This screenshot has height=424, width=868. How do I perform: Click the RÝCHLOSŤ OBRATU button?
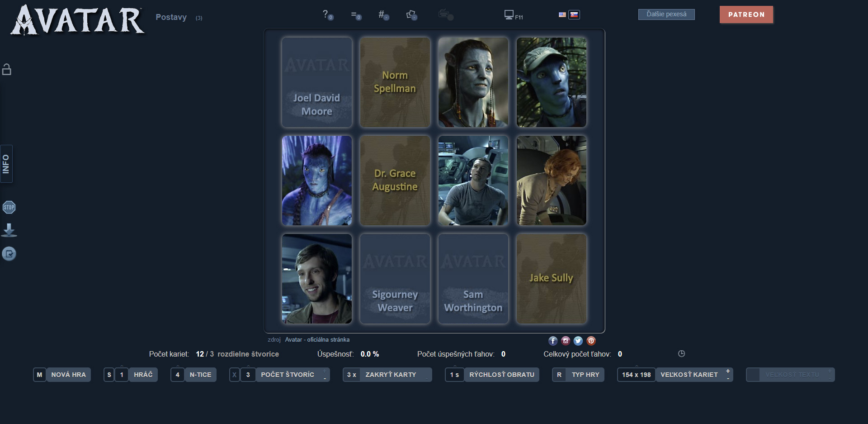(502, 375)
